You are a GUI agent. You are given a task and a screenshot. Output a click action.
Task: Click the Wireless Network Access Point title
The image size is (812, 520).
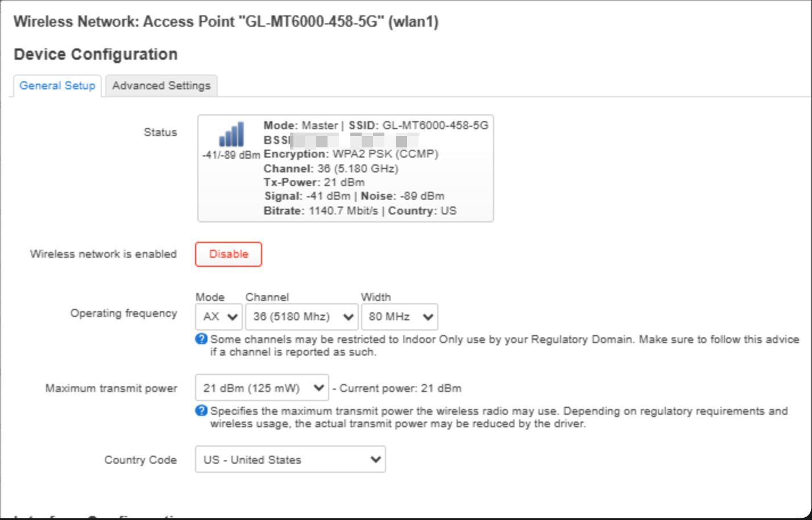(226, 22)
